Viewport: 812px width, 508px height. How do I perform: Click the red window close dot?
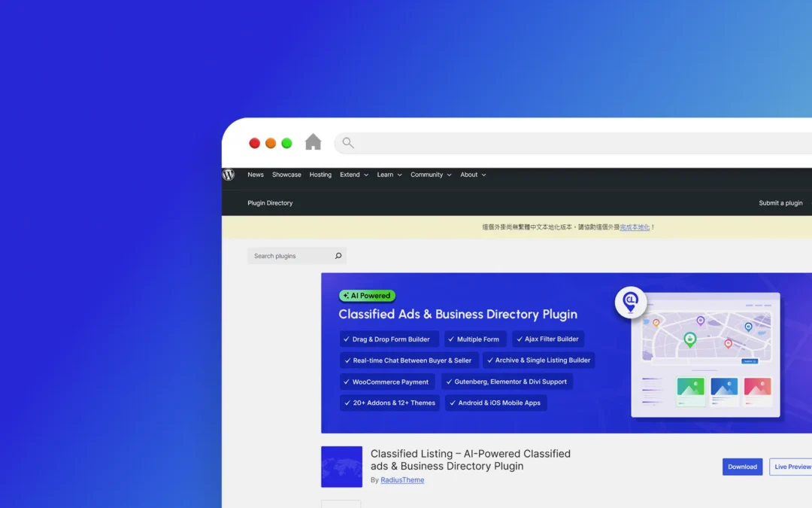click(254, 143)
